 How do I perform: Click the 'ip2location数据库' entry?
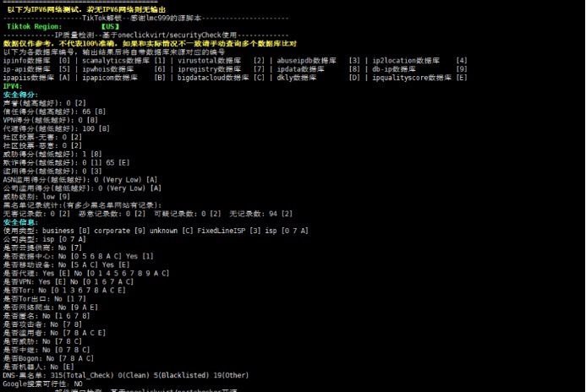click(x=406, y=61)
